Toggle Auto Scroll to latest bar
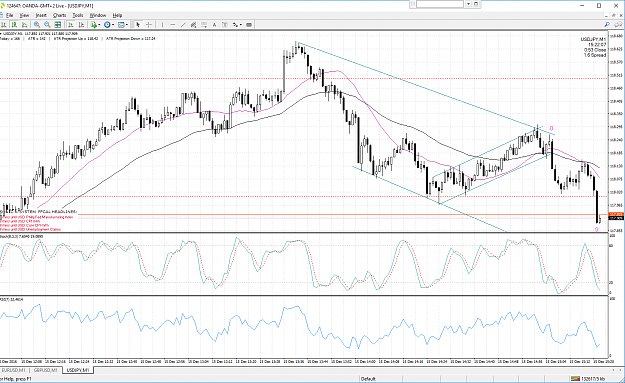Screen dimensions: 625x383 71,25
